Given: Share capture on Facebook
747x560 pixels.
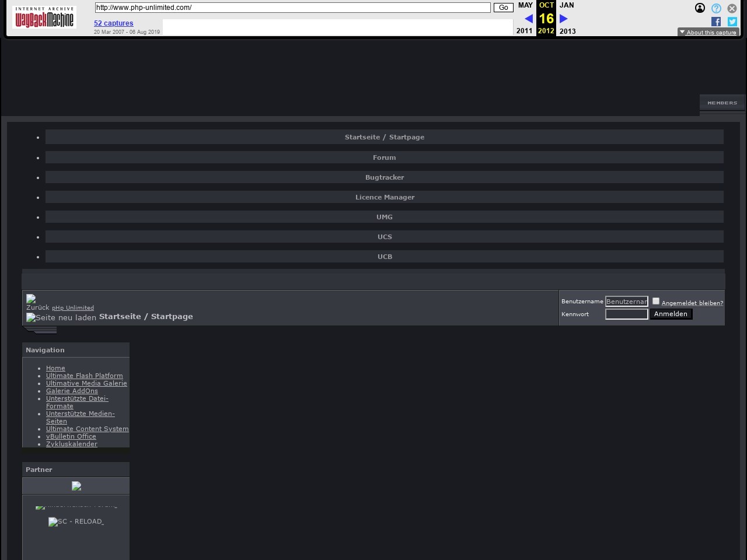Looking at the screenshot, I should pyautogui.click(x=716, y=22).
